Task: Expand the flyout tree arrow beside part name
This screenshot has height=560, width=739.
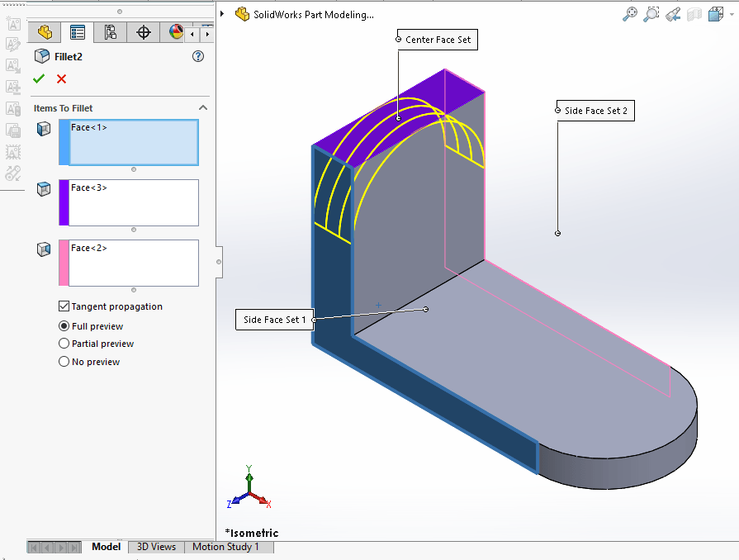Action: coord(223,14)
